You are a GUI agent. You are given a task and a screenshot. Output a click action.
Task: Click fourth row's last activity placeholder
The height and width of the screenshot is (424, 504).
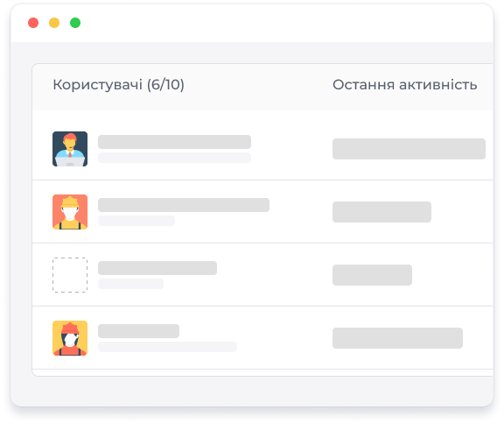[x=397, y=338]
